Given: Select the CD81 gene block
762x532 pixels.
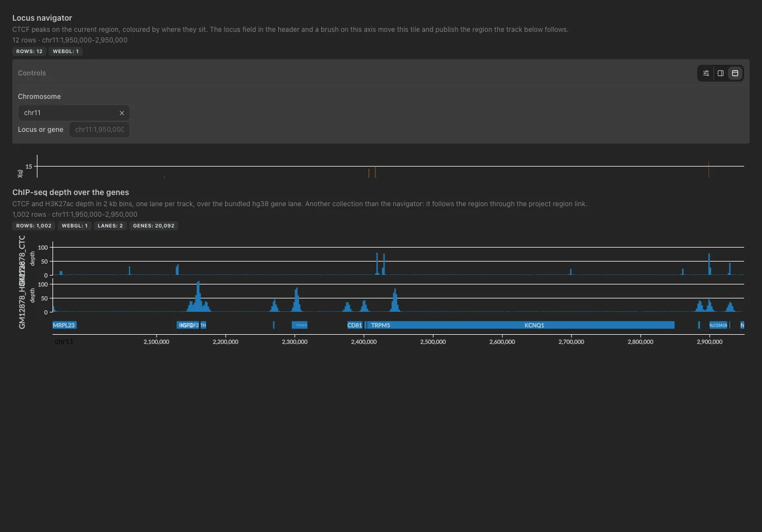Looking at the screenshot, I should coord(355,325).
